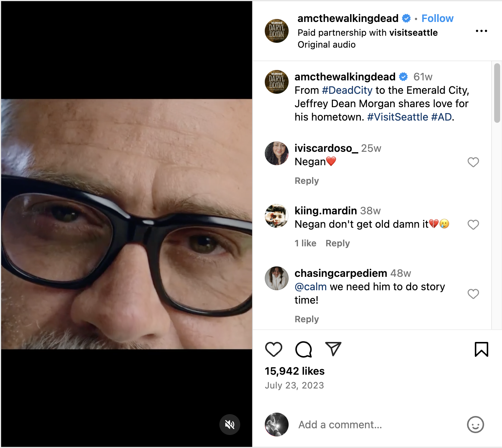Open comments via the speech bubble icon

304,349
